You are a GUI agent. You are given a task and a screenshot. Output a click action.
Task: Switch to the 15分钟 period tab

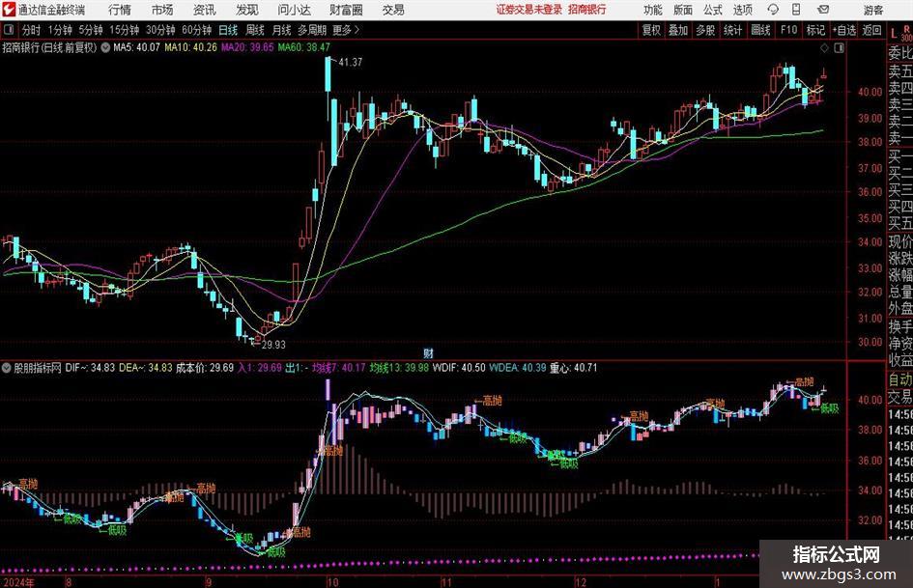[125, 30]
